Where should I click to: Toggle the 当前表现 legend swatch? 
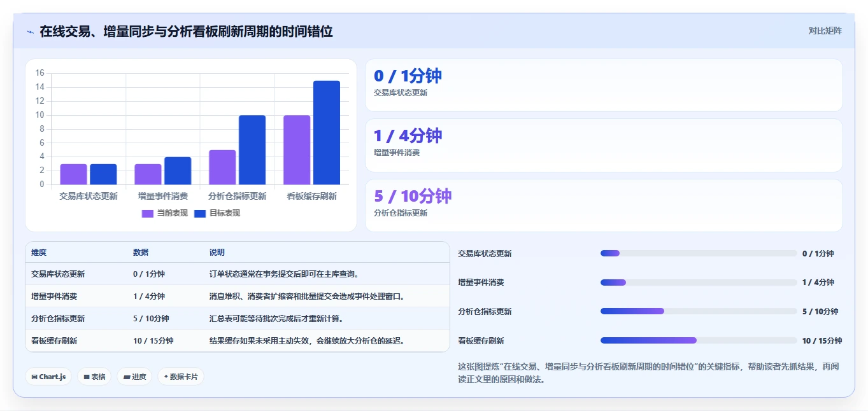click(x=147, y=213)
